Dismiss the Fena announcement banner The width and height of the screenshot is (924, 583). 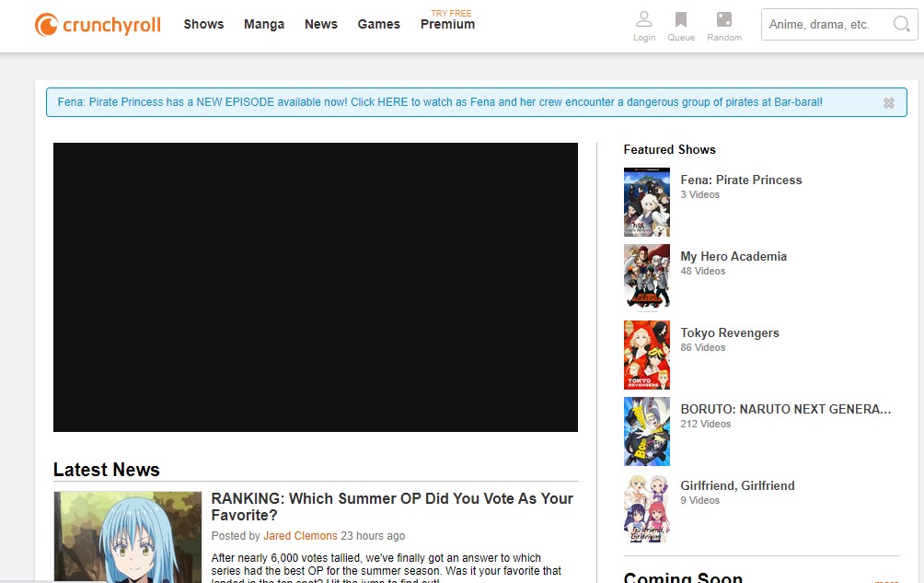pos(889,103)
